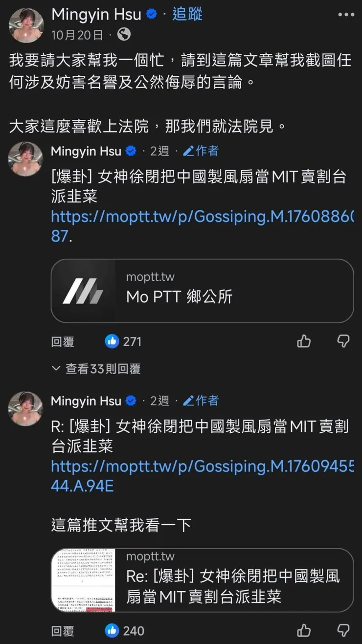This screenshot has height=644, width=362.
Task: Open Mingyin Hsu name on second comment
Action: coord(86,401)
